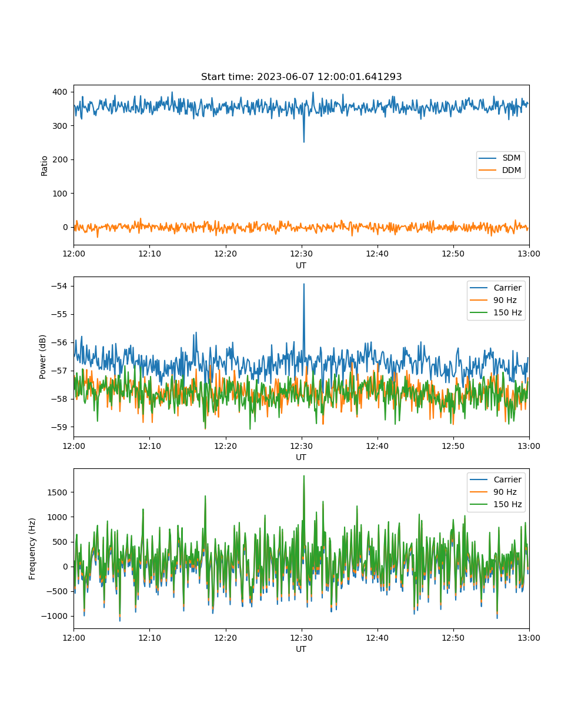This screenshot has width=588, height=706.
Task: Click green 150 Hz line sample in Power legend
Action: tap(480, 313)
